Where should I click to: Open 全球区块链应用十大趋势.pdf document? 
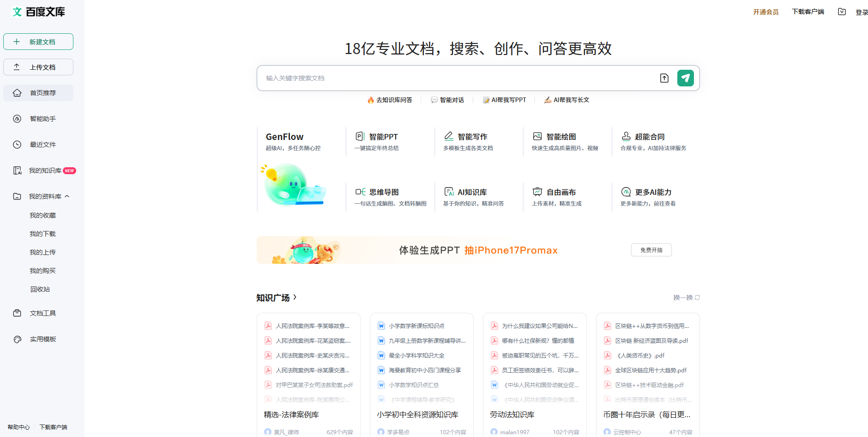point(651,370)
